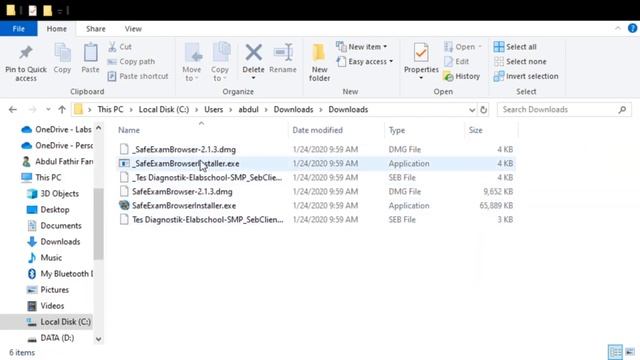Image resolution: width=640 pixels, height=360 pixels.
Task: Click the Rename icon
Action: [283, 53]
